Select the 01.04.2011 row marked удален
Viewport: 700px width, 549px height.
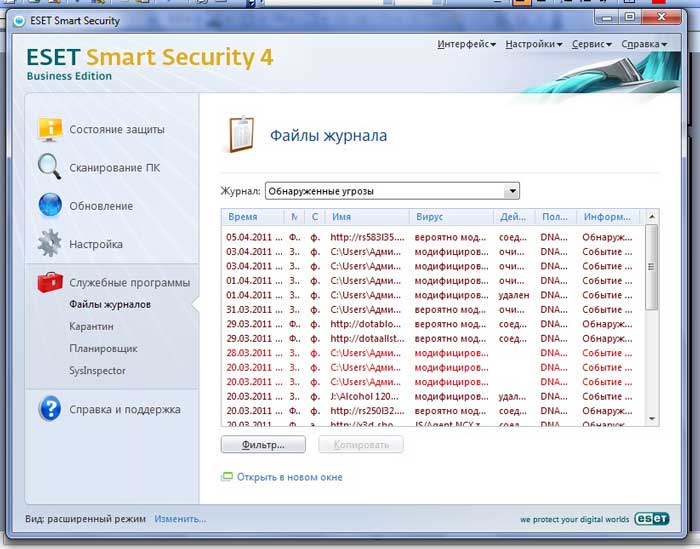click(x=433, y=295)
